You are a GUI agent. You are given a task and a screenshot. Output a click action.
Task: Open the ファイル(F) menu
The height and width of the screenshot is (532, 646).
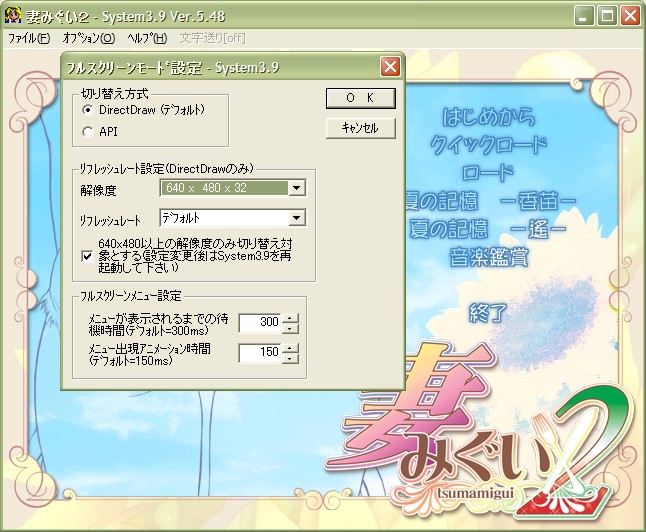pyautogui.click(x=29, y=38)
